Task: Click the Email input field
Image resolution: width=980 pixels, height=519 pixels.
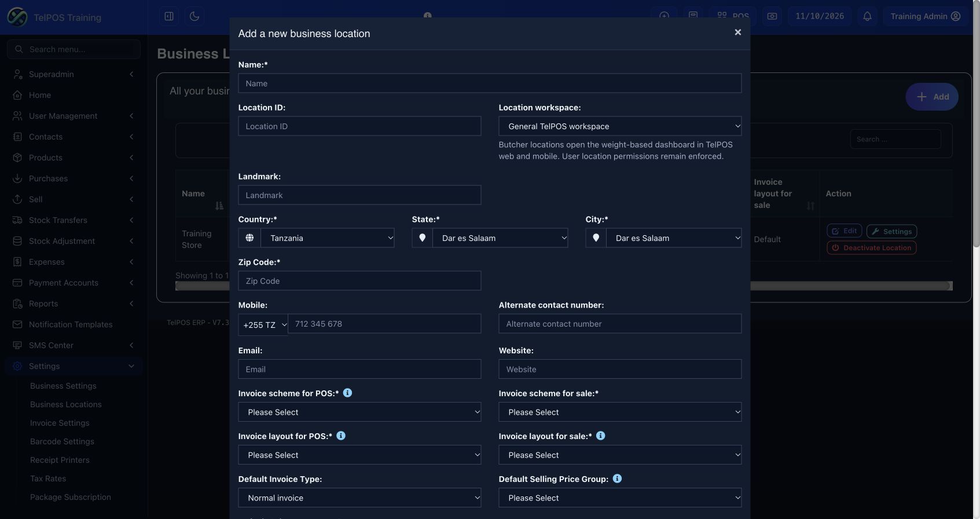Action: click(359, 369)
